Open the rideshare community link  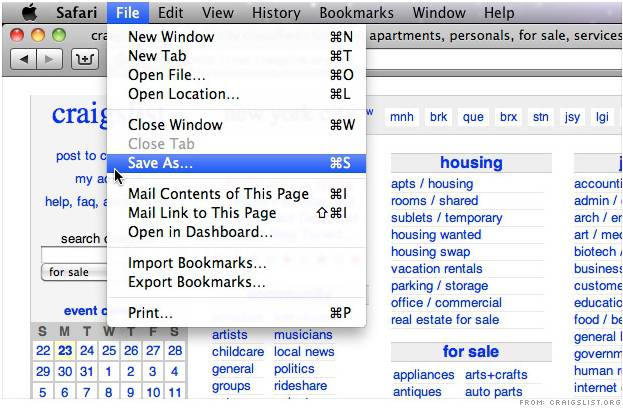click(301, 386)
